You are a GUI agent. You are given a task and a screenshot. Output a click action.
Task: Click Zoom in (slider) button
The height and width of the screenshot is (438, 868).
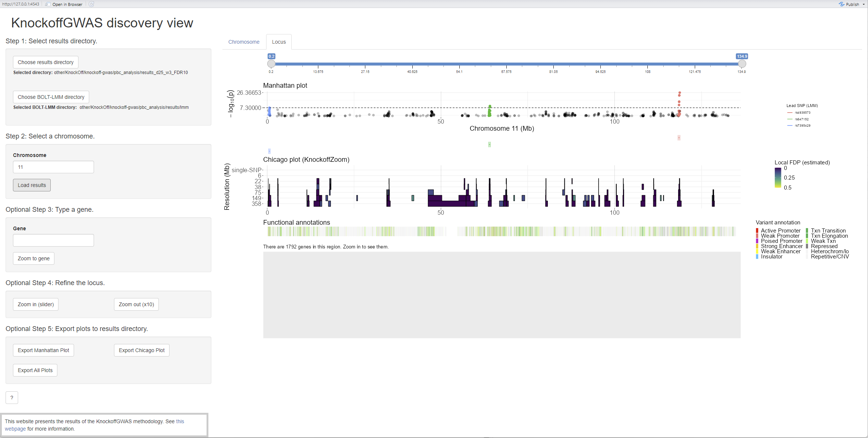point(36,304)
